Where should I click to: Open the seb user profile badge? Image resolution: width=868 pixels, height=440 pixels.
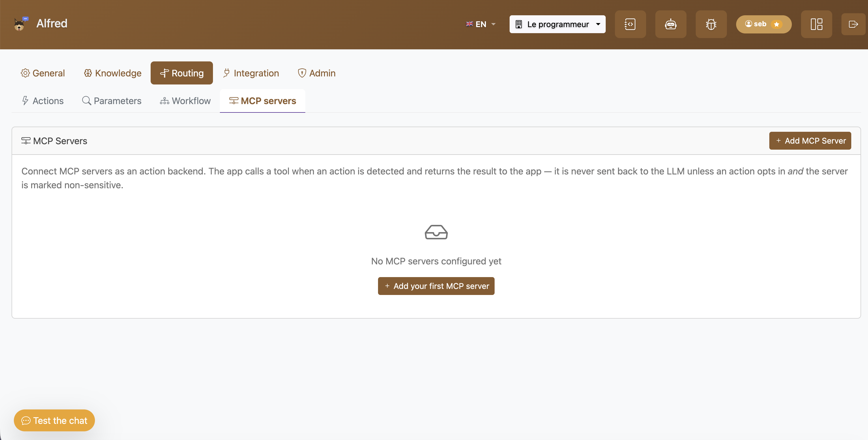point(764,24)
